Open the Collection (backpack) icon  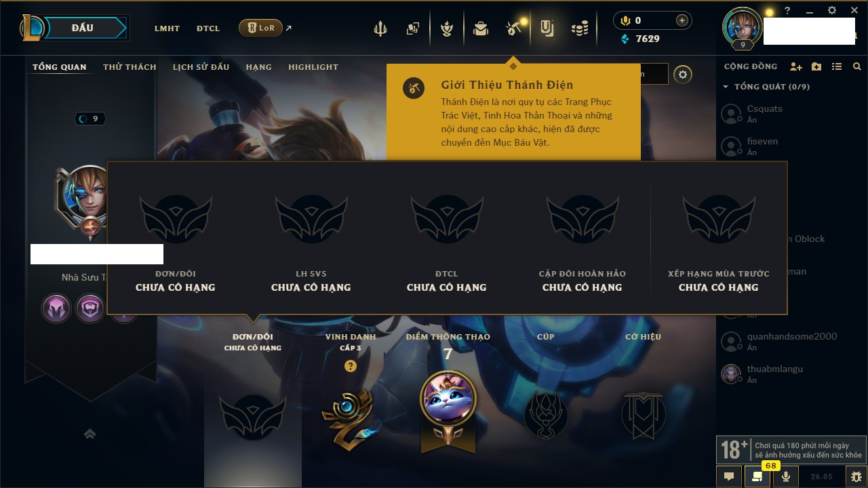(x=481, y=28)
